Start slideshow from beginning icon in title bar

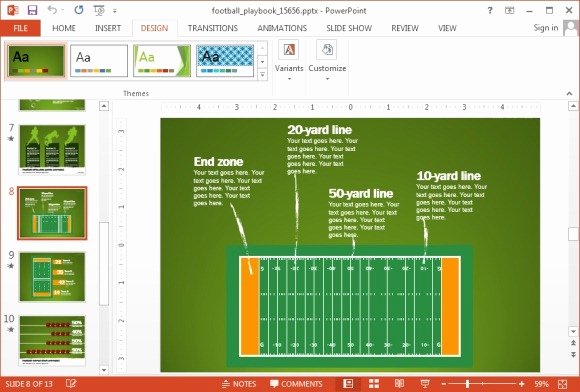(99, 10)
